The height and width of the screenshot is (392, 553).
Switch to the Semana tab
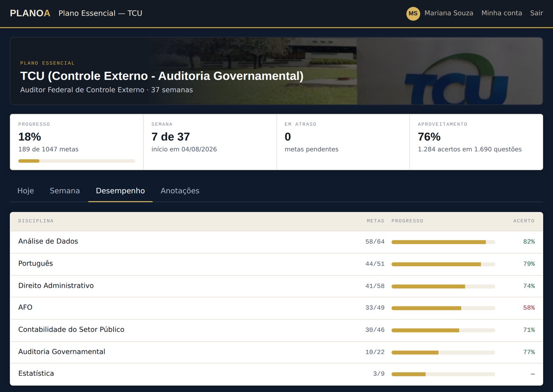coord(65,191)
